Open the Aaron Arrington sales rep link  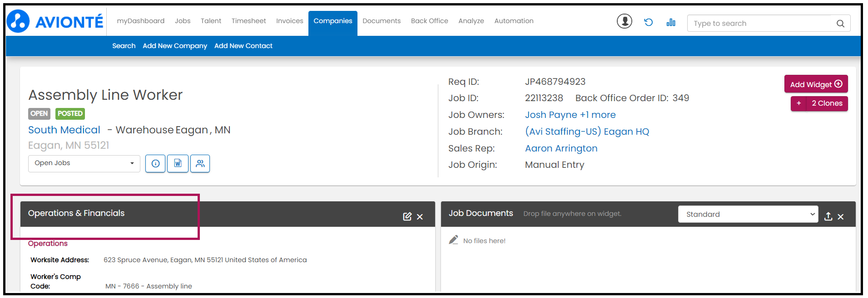tap(561, 148)
